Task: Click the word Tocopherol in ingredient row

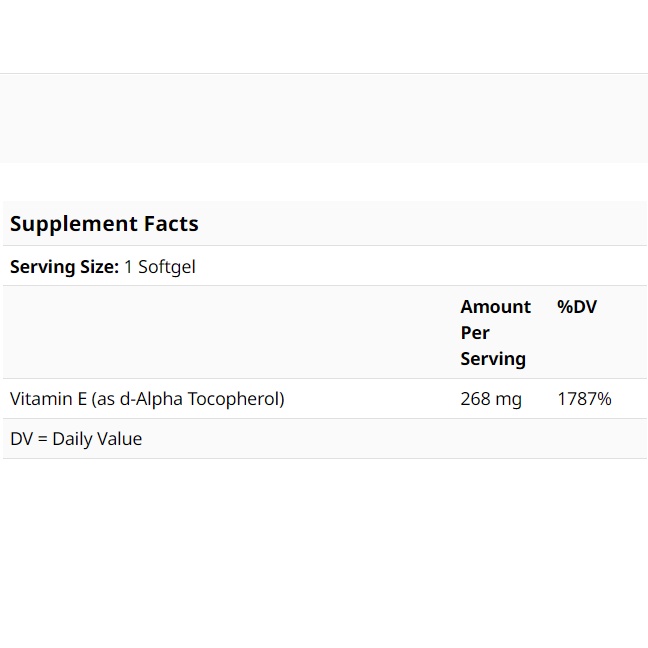Action: [x=236, y=399]
